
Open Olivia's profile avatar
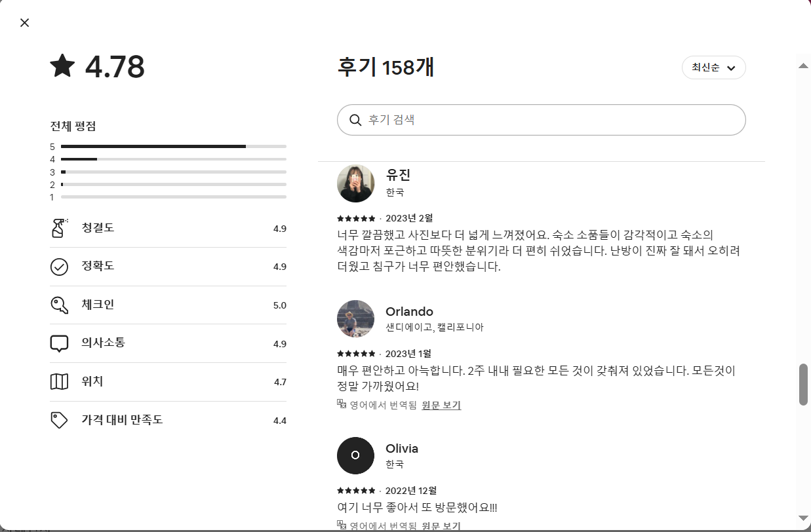point(355,455)
